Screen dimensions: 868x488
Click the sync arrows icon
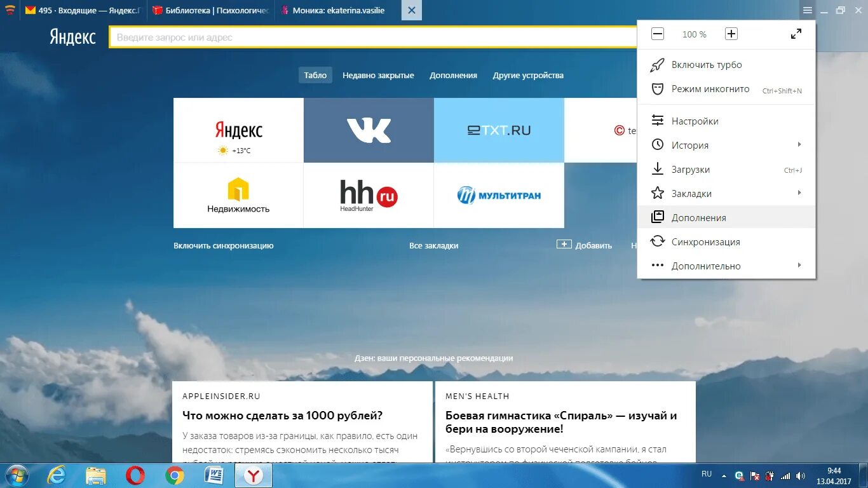click(658, 241)
